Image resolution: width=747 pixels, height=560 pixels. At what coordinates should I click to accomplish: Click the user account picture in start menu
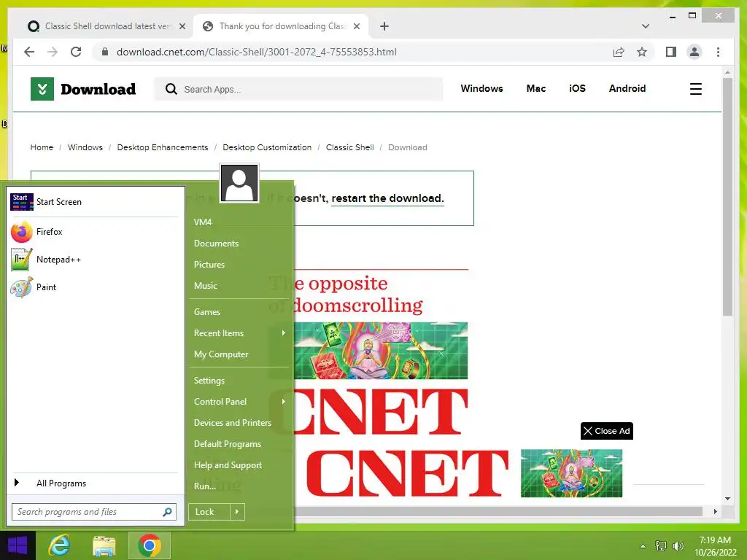coord(239,183)
